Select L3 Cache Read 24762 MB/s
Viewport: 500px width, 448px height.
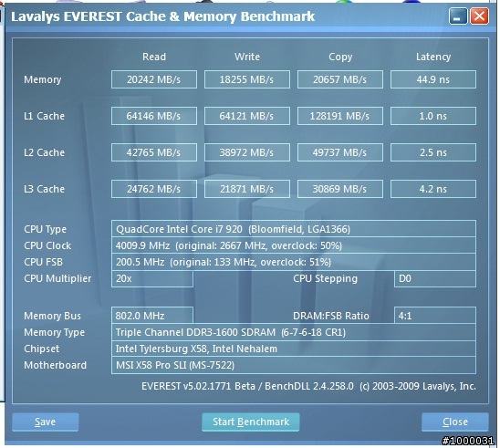pos(154,189)
